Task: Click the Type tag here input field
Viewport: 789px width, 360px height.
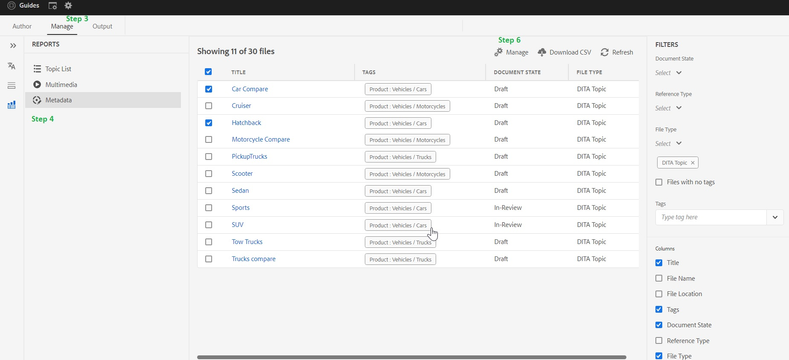Action: (x=711, y=218)
